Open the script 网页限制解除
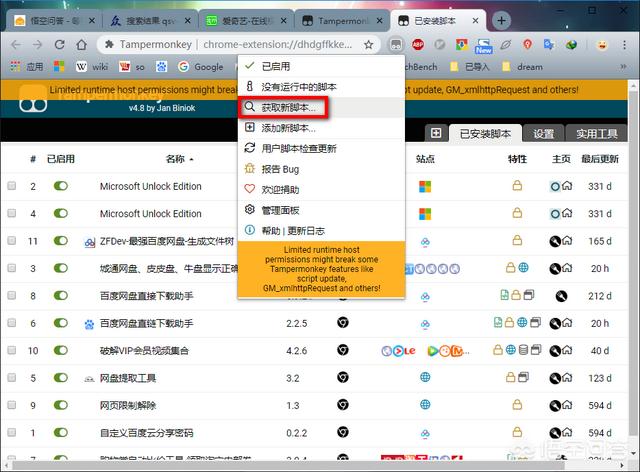 point(128,405)
